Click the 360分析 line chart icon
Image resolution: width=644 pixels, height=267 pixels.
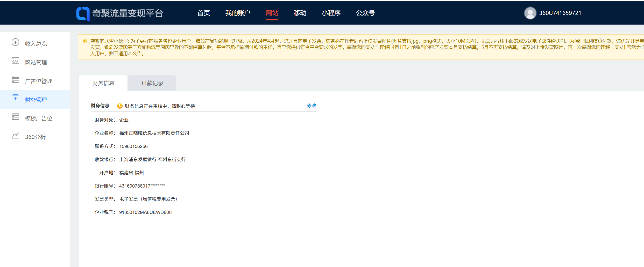[x=15, y=135]
